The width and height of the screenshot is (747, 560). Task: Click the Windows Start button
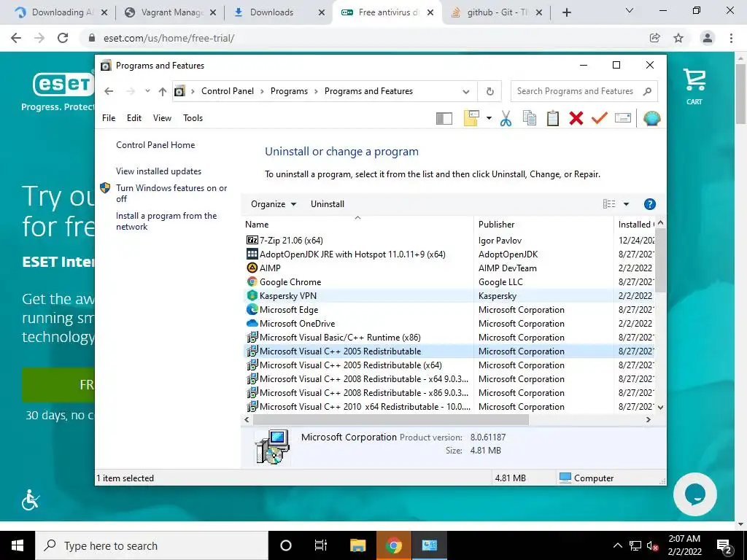(x=18, y=545)
